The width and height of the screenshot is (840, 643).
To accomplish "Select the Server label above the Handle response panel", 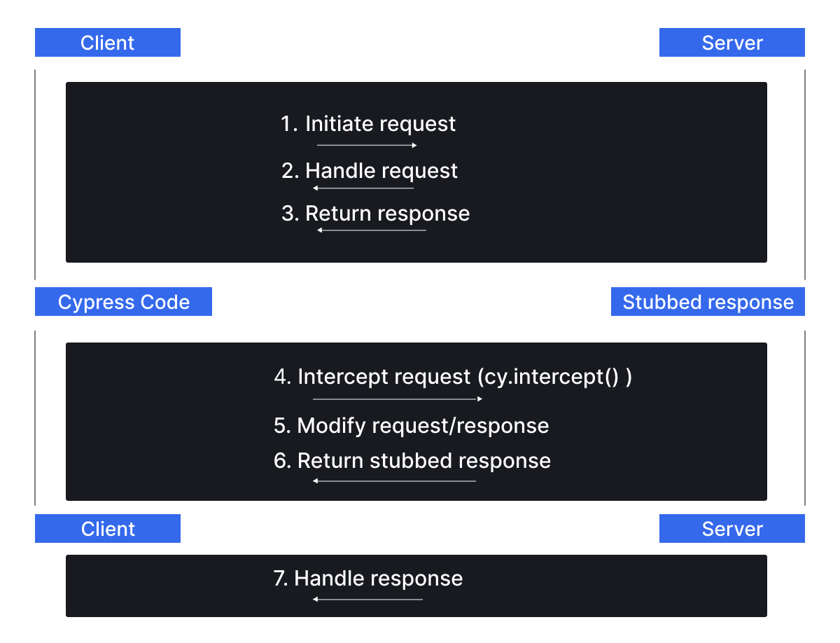I will pos(732,529).
